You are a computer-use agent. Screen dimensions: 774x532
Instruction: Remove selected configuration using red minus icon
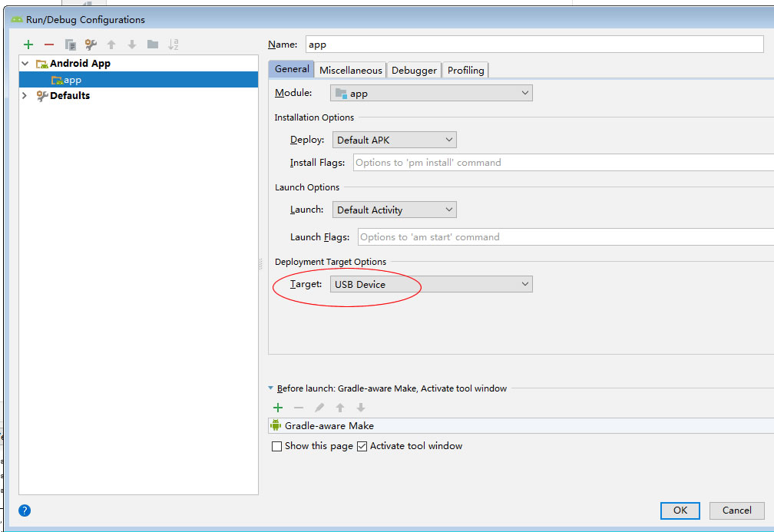click(49, 45)
